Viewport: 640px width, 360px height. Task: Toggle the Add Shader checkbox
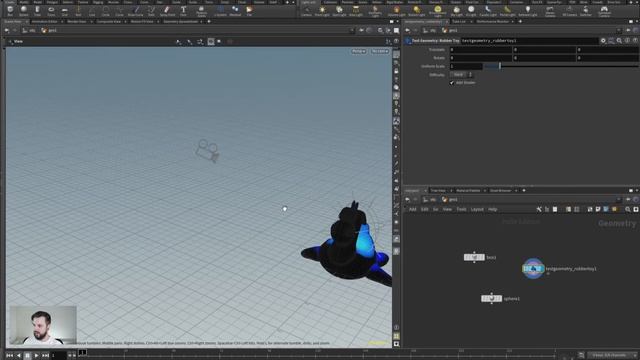coord(452,83)
